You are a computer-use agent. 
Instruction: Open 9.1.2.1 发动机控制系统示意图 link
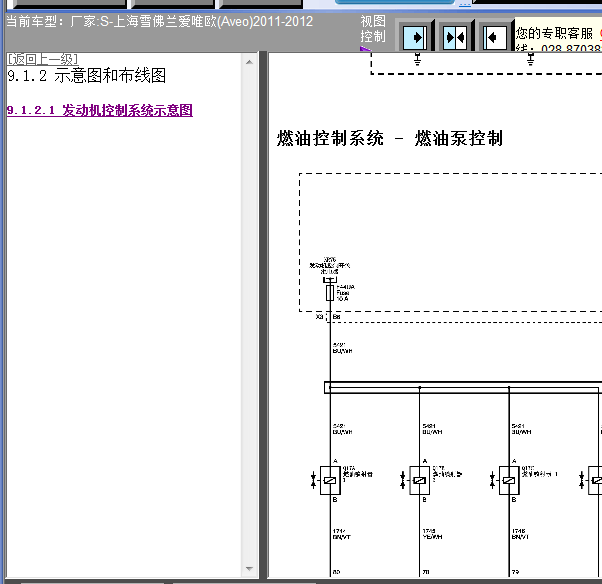point(100,110)
